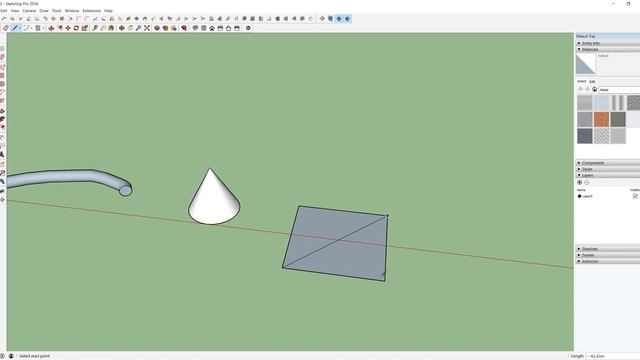Open the Line tool dropdown arrow
Viewport: 640px width, 360px height.
click(x=20, y=28)
